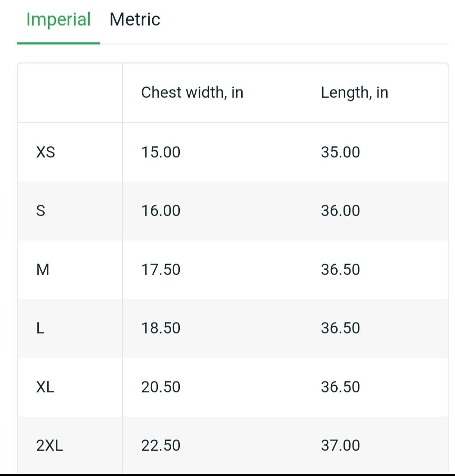Click the 15.00 chest width value
Image resolution: width=455 pixels, height=476 pixels.
(161, 152)
